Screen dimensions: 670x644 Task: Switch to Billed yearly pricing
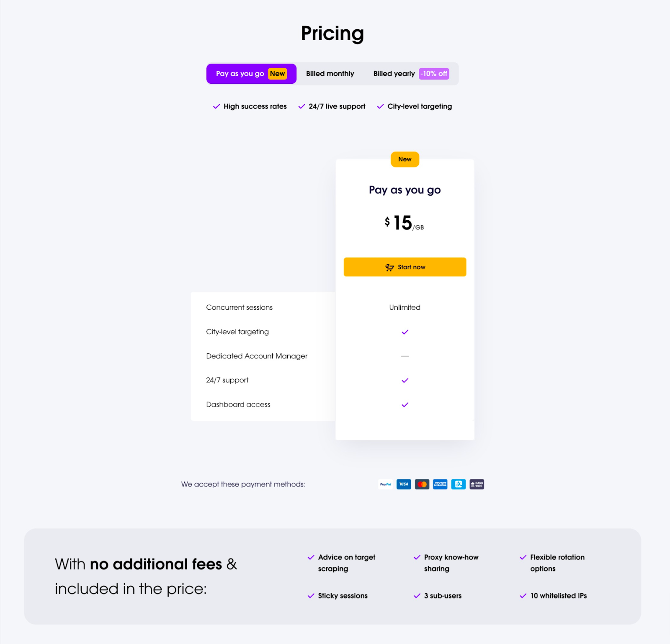coord(394,74)
